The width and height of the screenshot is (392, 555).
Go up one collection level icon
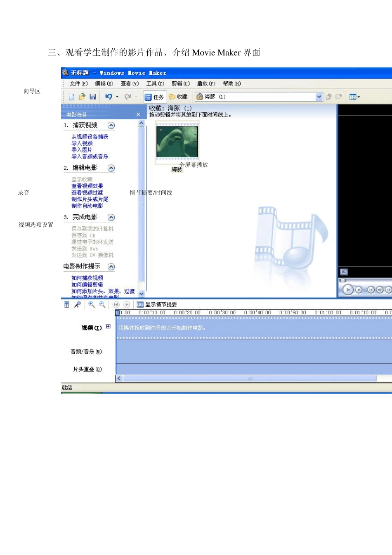click(x=329, y=97)
